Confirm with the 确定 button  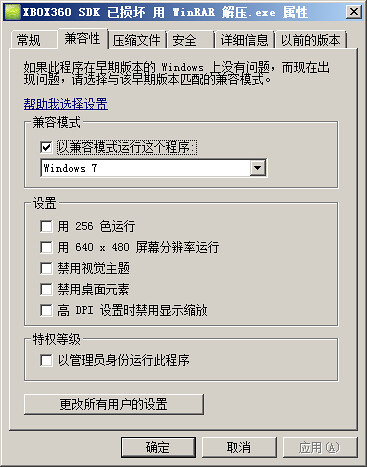tap(158, 447)
